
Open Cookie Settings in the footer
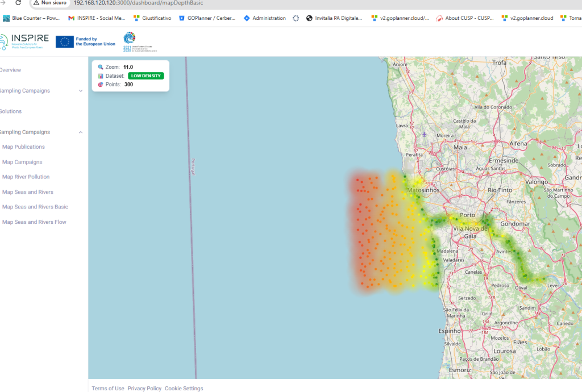tap(184, 389)
